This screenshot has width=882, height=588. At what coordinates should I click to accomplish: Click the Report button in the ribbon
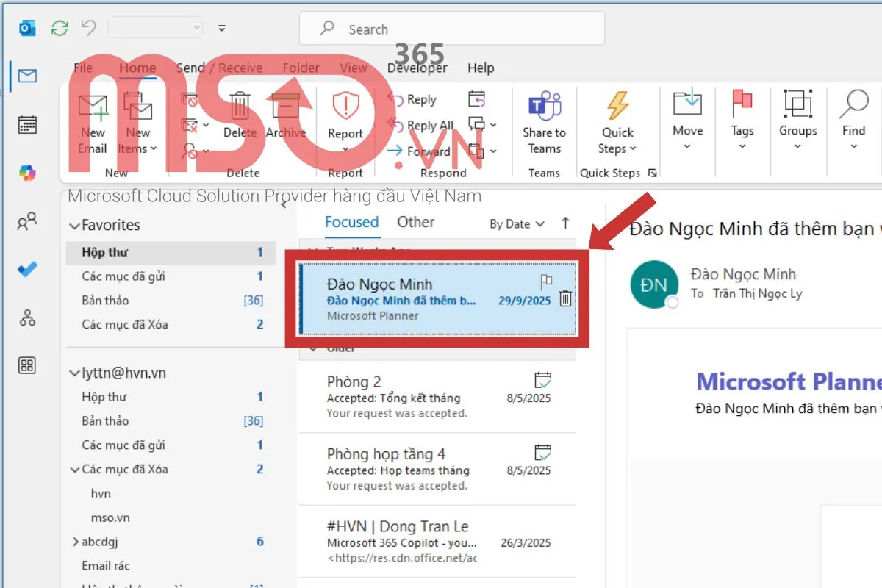[345, 116]
